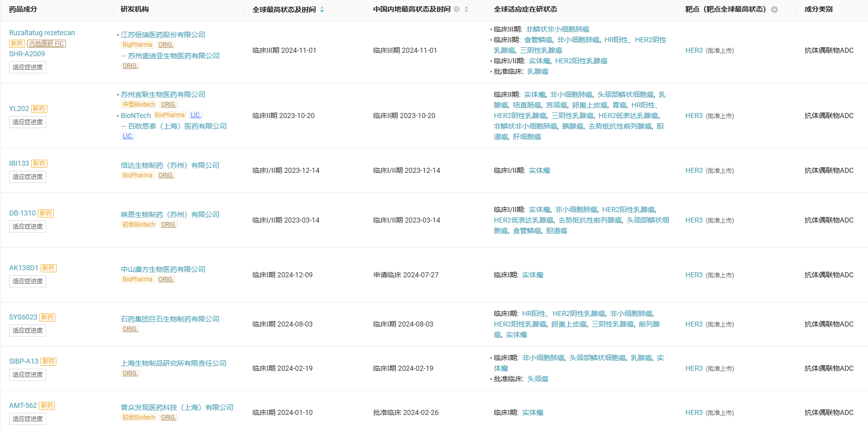The width and height of the screenshot is (868, 430).
Task: Select the 全球适应症在研状态 column header
Action: click(526, 9)
